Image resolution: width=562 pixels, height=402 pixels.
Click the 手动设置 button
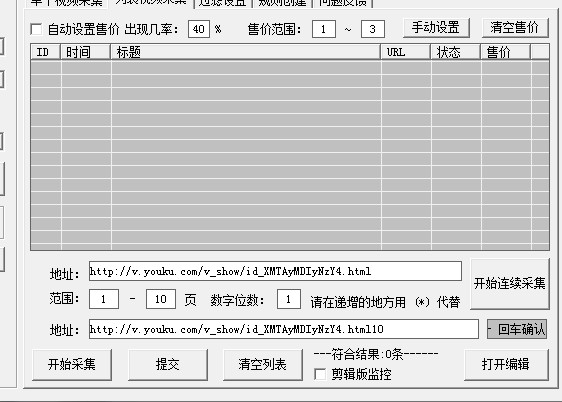436,28
